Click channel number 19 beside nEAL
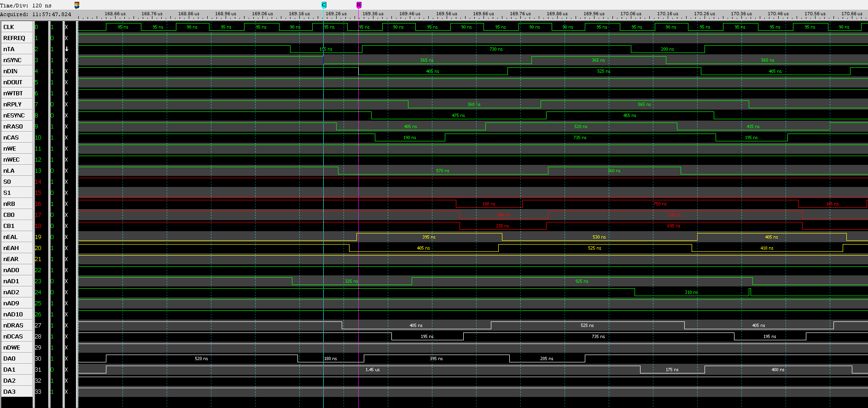The image size is (868, 408). 38,237
